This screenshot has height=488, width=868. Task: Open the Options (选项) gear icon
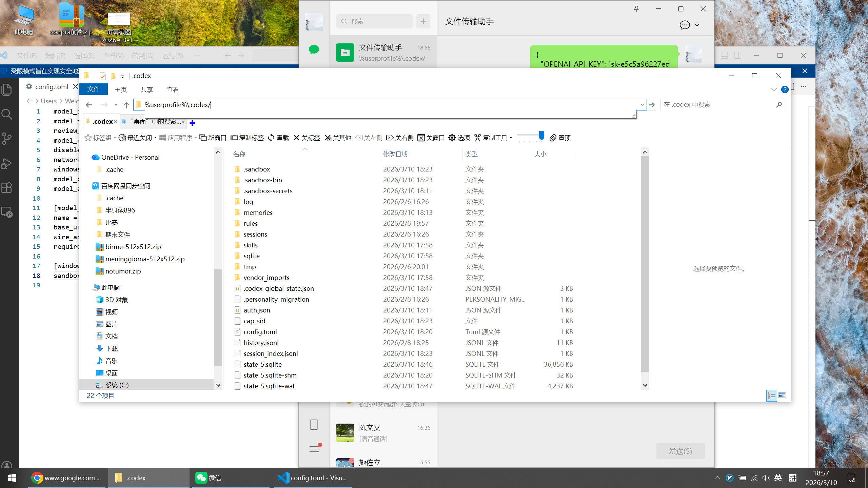point(452,138)
